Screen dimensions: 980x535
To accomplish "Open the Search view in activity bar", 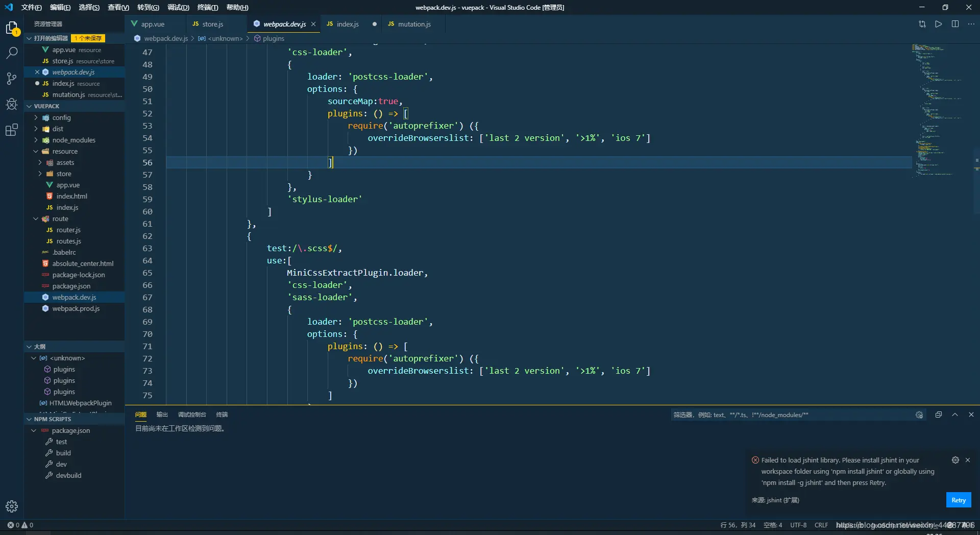I will [x=12, y=53].
